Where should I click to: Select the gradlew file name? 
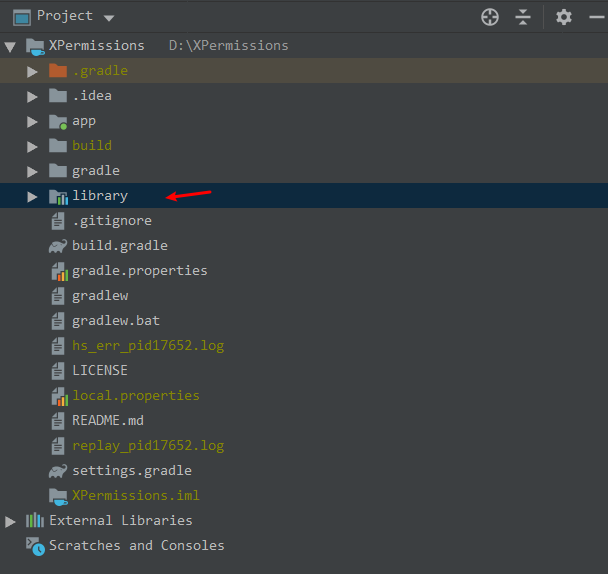pos(100,296)
